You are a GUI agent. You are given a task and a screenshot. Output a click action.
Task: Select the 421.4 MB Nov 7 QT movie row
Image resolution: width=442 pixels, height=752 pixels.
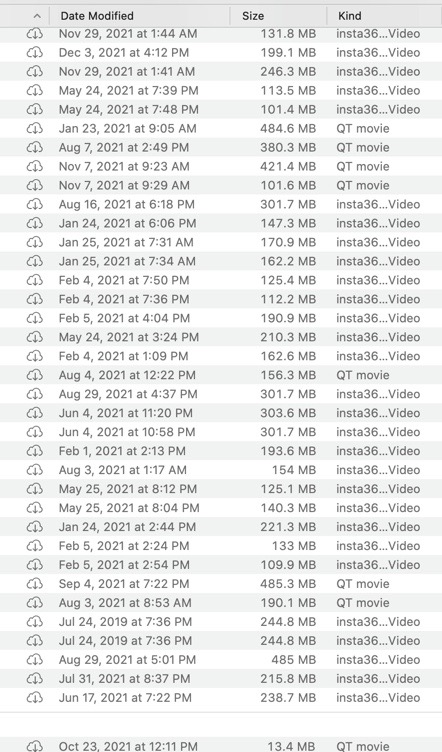click(221, 166)
